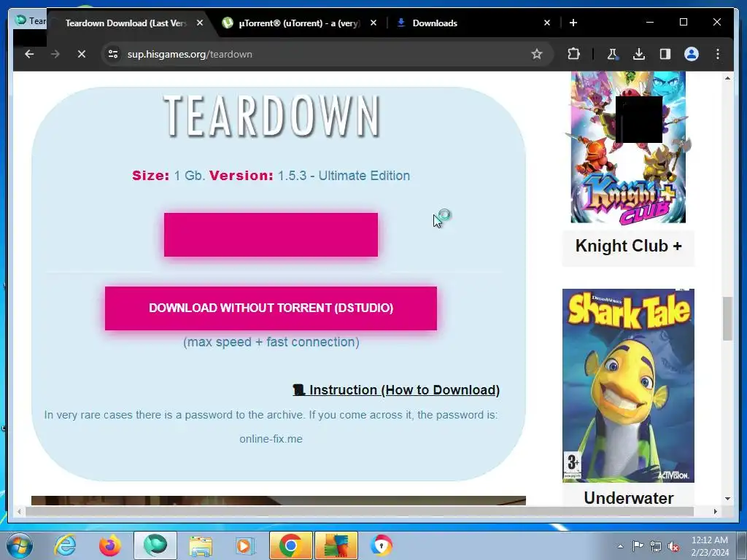Screen dimensions: 747x560
Task: Select the Teardown Download tab
Action: pyautogui.click(x=125, y=23)
